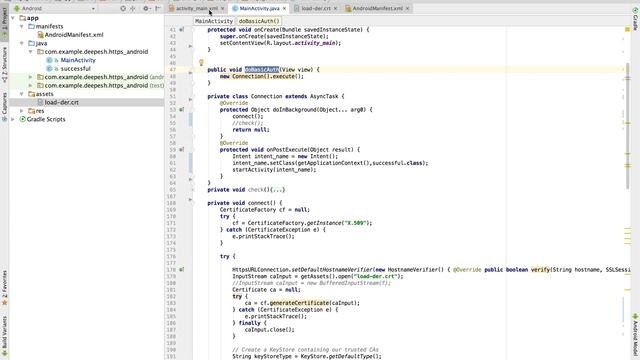Click the yellow intention lightbulb icon

(201, 62)
